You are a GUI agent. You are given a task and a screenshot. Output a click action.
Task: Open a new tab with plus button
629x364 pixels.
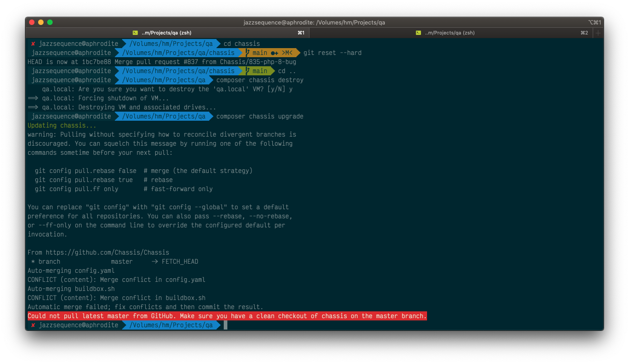point(598,33)
